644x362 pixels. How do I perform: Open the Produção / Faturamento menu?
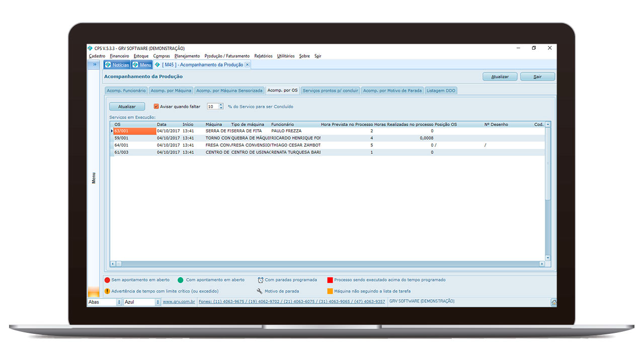tap(227, 56)
